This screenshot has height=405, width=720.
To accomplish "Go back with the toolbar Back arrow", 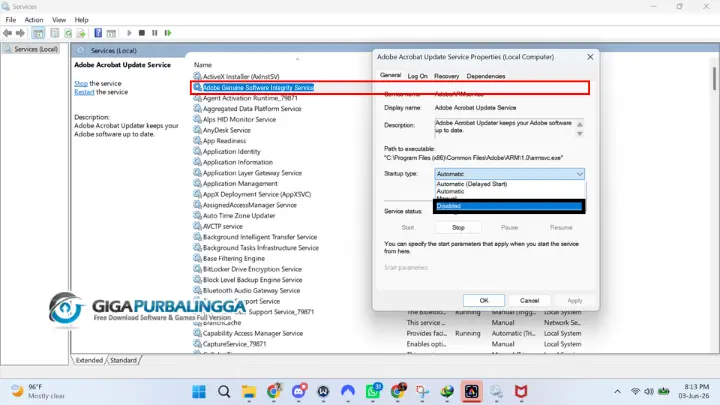I will 7,33.
